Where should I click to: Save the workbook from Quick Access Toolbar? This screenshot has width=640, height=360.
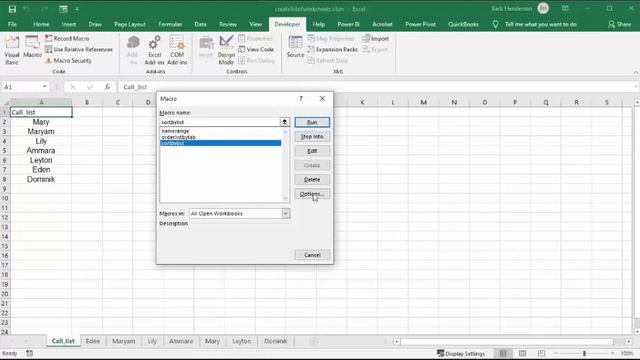pos(12,9)
